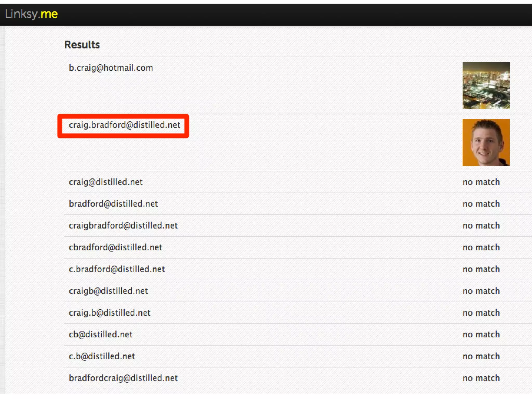The image size is (532, 399).
Task: Select the craig@distilled.net result row
Action: (x=106, y=182)
